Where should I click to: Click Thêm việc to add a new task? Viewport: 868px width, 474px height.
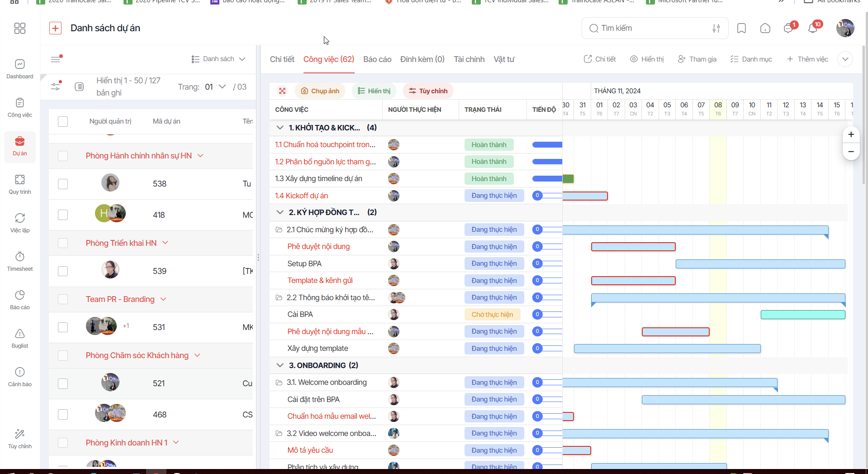[x=808, y=59]
